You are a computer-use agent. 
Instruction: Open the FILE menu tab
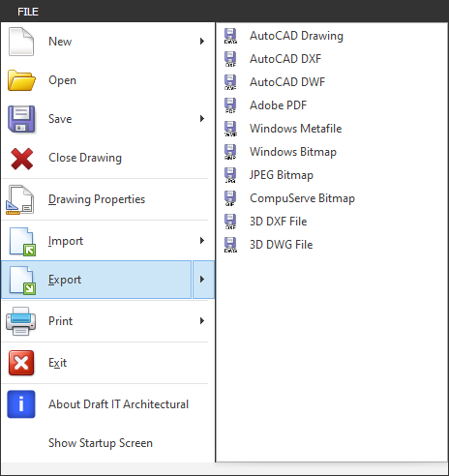coord(28,12)
